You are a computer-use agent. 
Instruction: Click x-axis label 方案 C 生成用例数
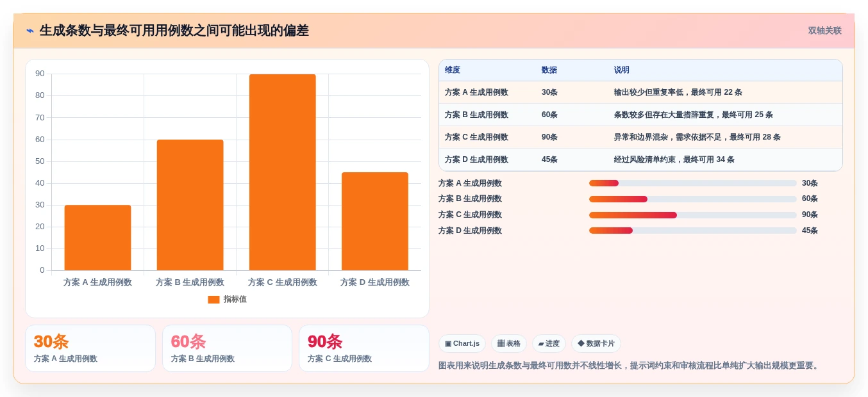pos(283,282)
